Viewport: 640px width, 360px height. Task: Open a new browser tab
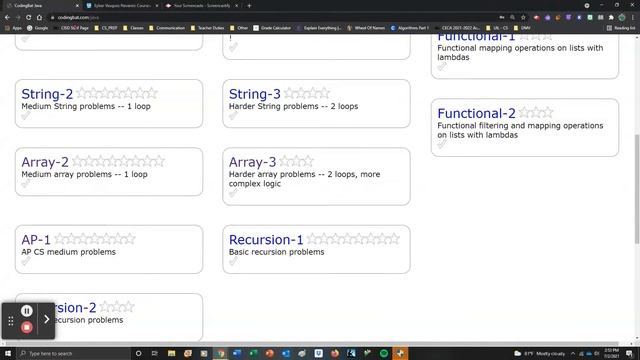tap(249, 6)
